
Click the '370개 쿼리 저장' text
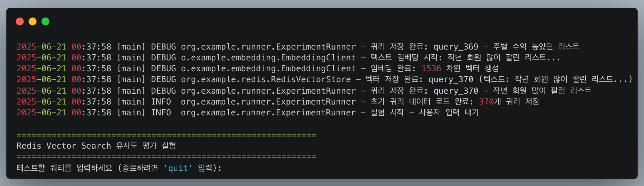click(509, 102)
